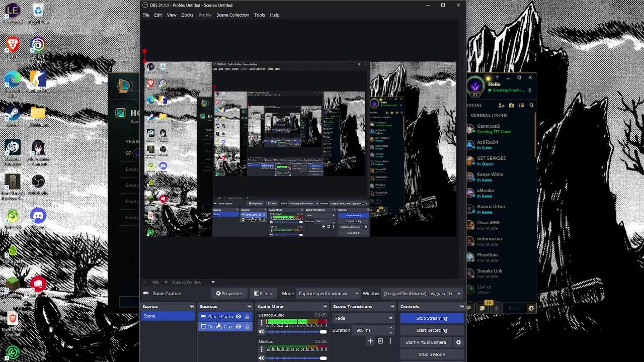This screenshot has width=644, height=362.
Task: Select the Scene item in Scenes
Action: click(x=168, y=316)
